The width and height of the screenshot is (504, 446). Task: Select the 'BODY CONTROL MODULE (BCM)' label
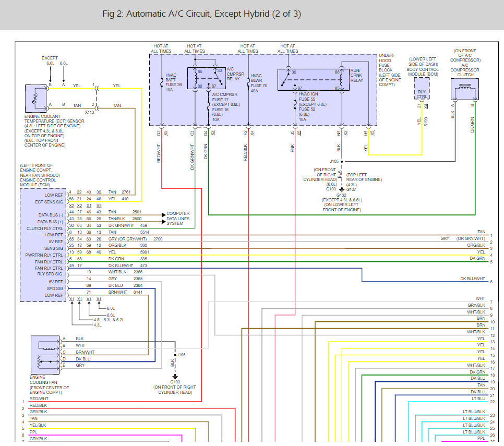423,71
